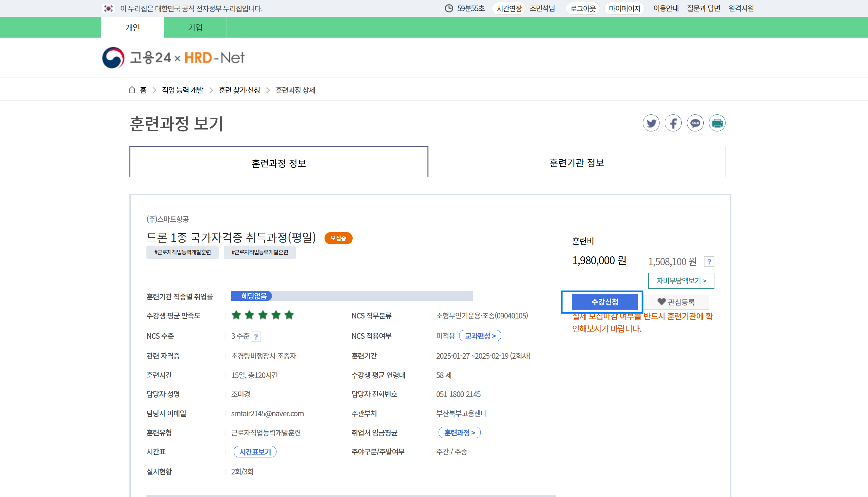
Task: Share via the KakaoTalk icon
Action: pyautogui.click(x=695, y=123)
